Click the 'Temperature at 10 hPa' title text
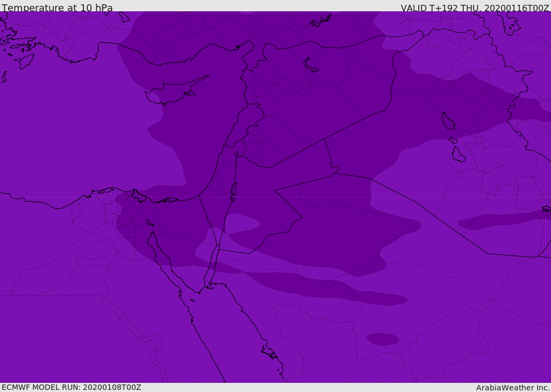 tap(57, 8)
